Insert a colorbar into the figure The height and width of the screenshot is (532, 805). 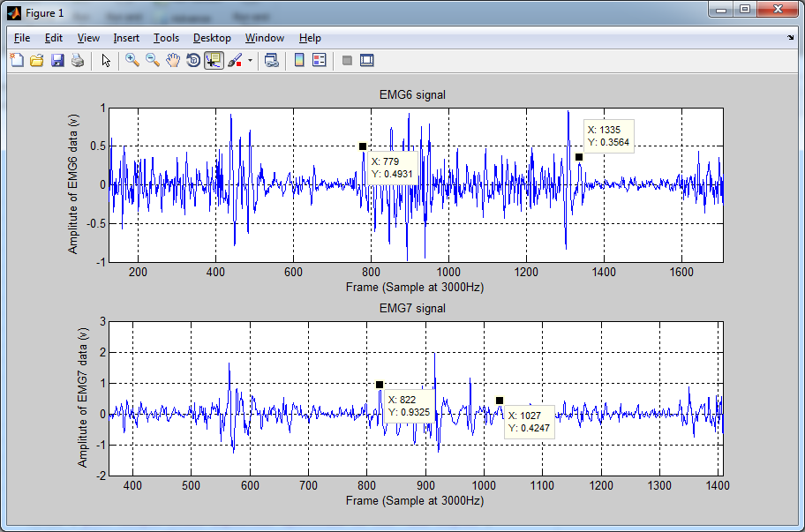(298, 60)
